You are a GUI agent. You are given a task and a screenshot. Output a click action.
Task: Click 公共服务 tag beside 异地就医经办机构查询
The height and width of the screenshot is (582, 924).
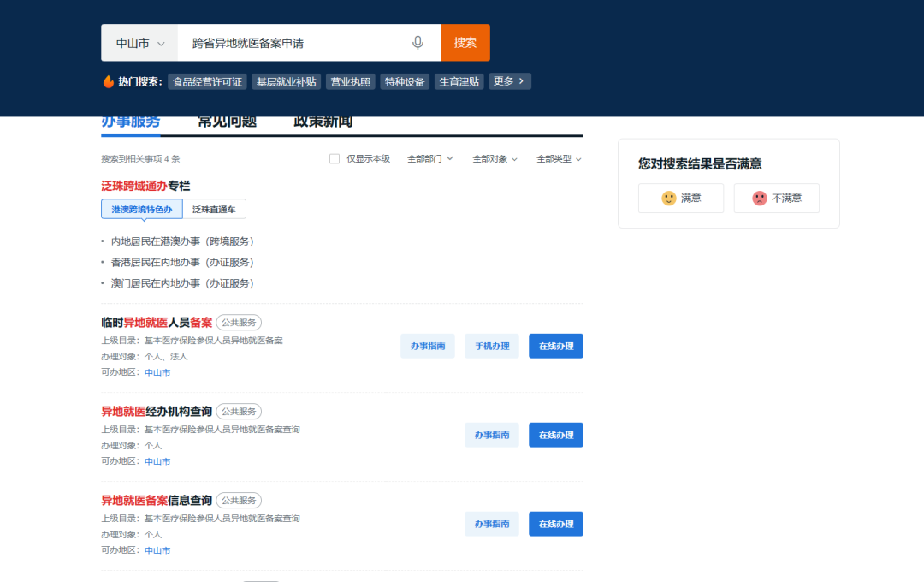coord(239,412)
